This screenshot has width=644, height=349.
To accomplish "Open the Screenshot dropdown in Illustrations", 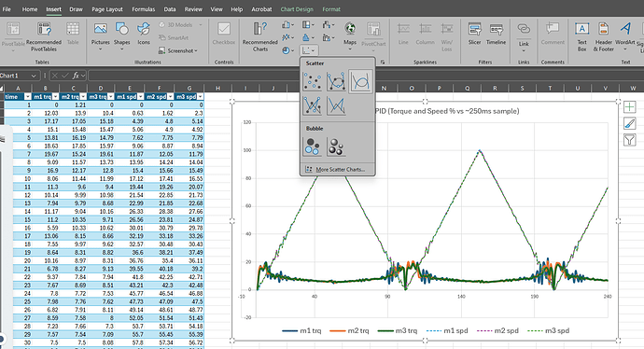I will (178, 50).
